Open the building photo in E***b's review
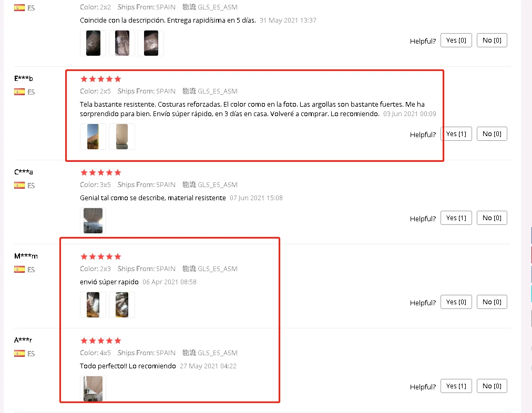This screenshot has height=413, width=532. 93,137
